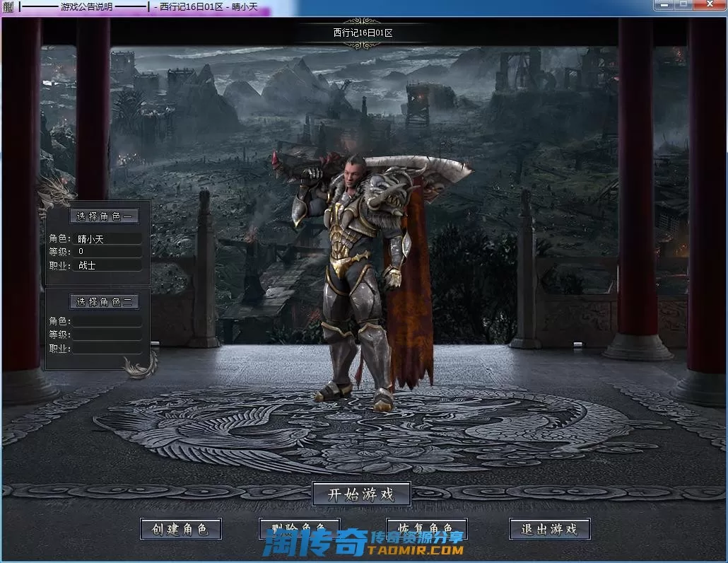This screenshot has height=563, width=728.
Task: Click the 退出游戏 exit game button
Action: point(550,529)
